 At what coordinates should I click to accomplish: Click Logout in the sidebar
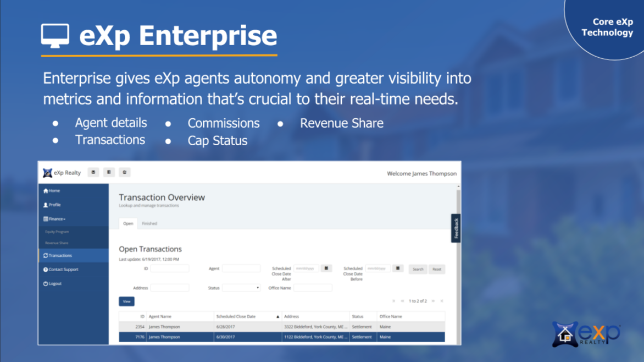click(x=55, y=284)
